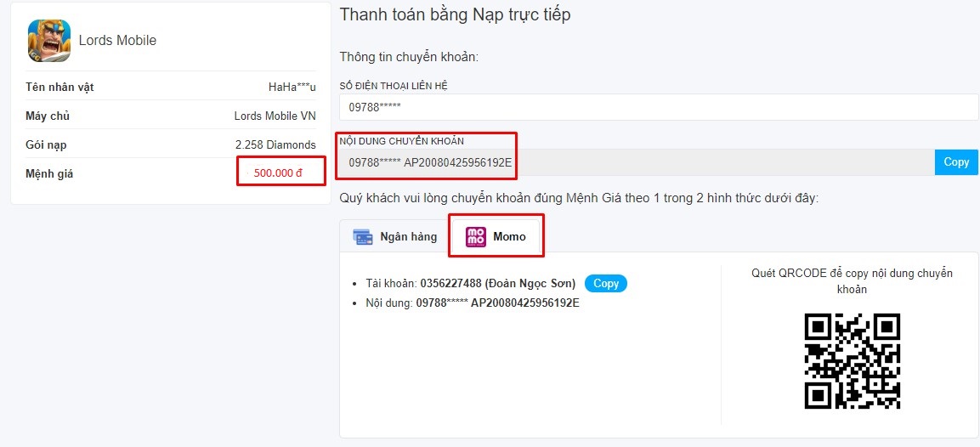Screen dimensions: 980x447
Task: Click the Lords Mobile game icon
Action: [49, 40]
